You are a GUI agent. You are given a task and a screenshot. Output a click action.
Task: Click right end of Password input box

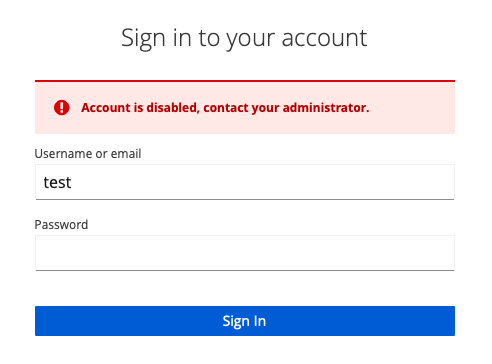click(x=447, y=253)
